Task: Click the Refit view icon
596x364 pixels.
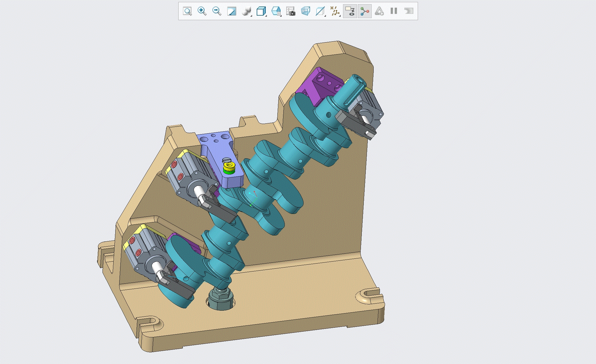Action: click(x=187, y=11)
